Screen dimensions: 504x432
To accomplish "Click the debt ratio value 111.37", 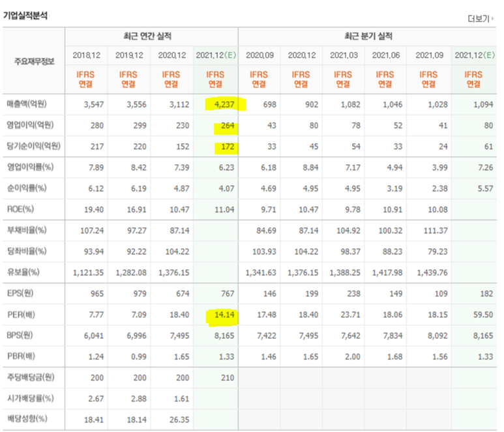I will pyautogui.click(x=436, y=231).
